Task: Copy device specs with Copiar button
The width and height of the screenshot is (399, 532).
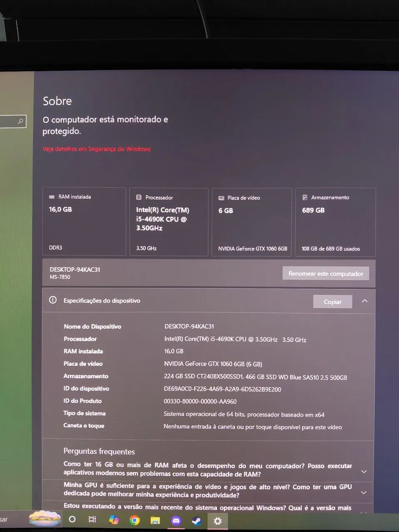Action: [332, 302]
